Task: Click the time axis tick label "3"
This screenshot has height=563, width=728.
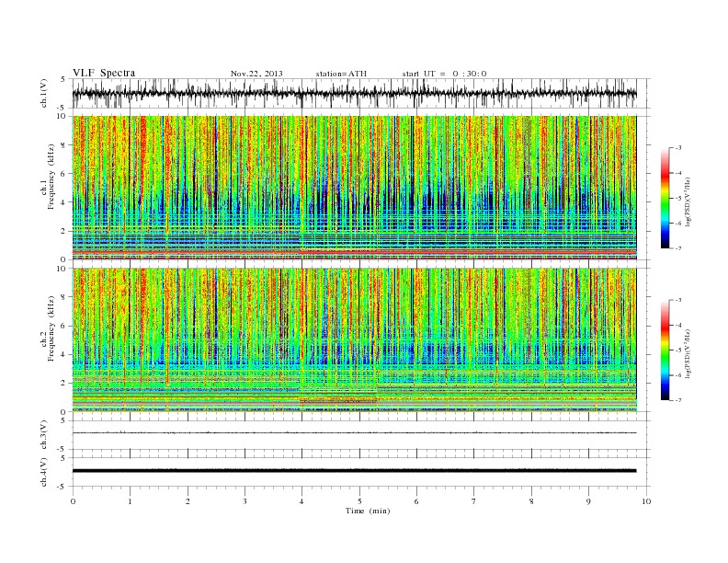Action: (245, 501)
